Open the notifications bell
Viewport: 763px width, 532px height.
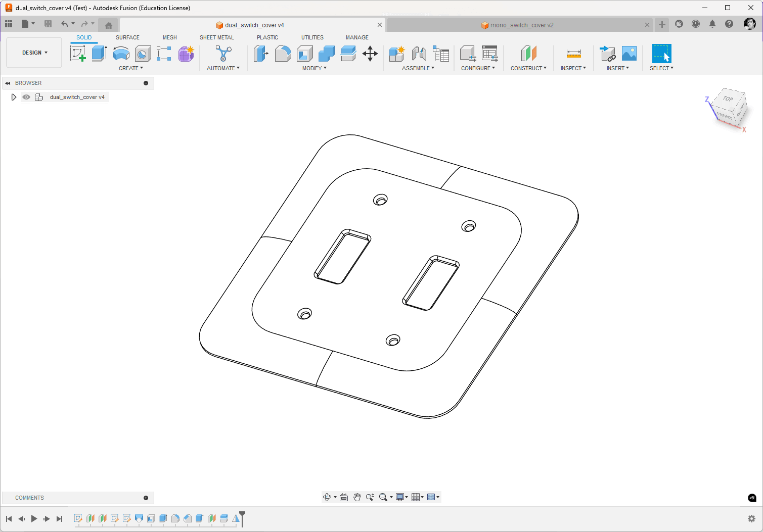[x=712, y=24]
